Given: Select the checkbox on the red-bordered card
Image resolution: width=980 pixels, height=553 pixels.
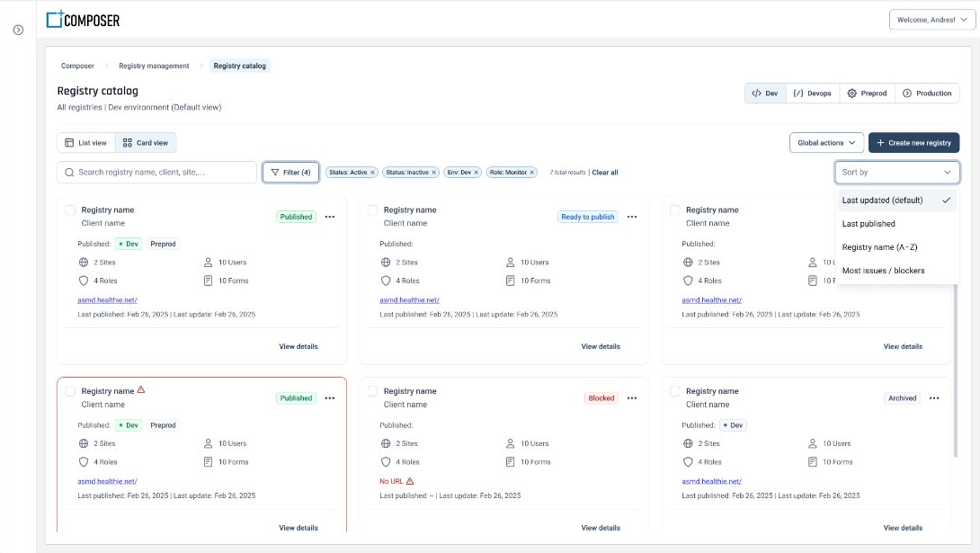Looking at the screenshot, I should [x=71, y=391].
